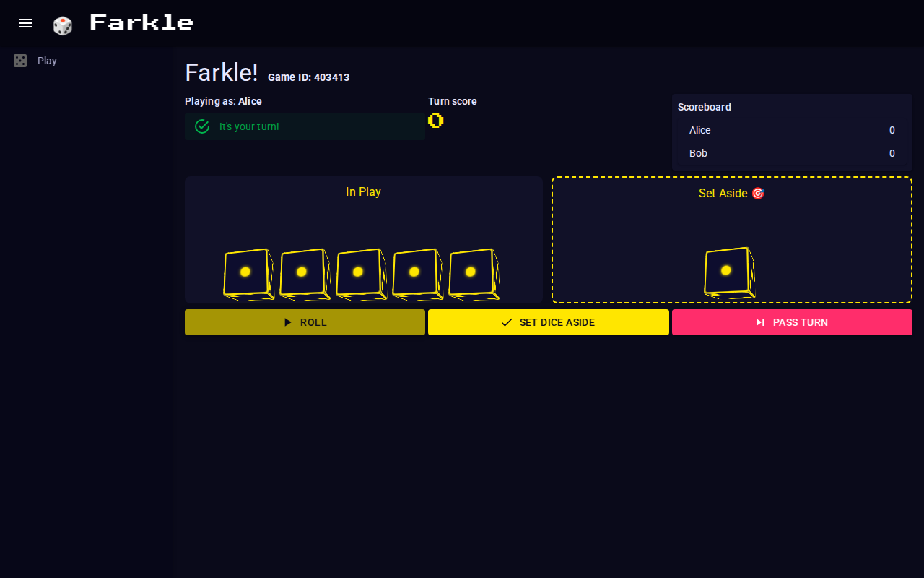Click the die in Set Aside area
This screenshot has height=578, width=924.
pyautogui.click(x=729, y=272)
